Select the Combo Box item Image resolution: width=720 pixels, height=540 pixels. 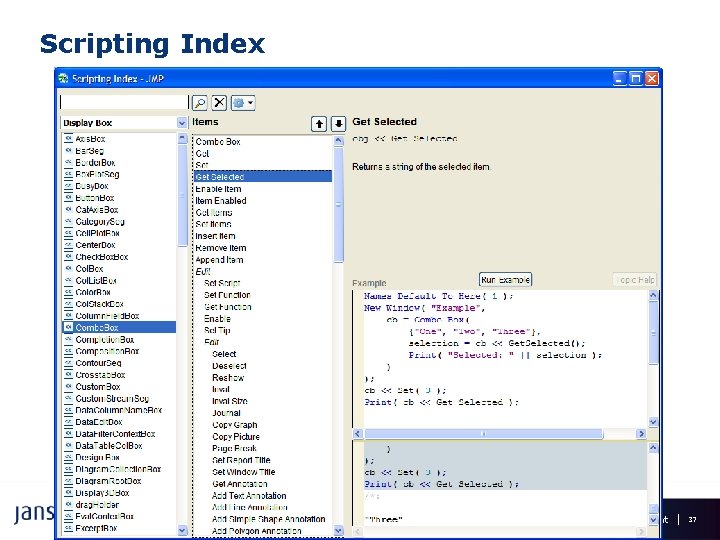tap(218, 141)
